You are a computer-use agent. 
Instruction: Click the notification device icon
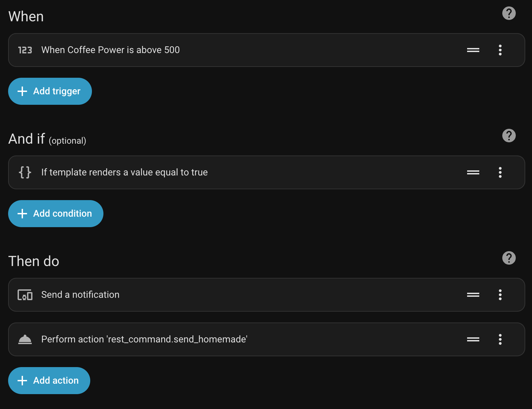(25, 295)
